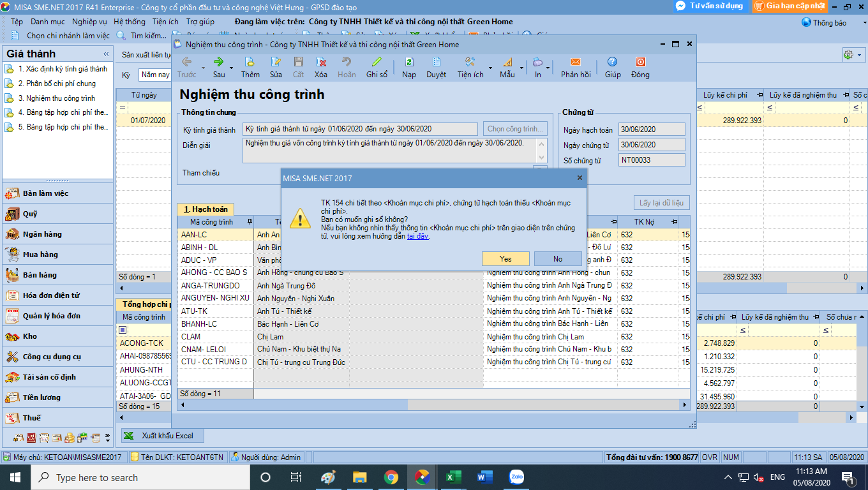
Task: Open the Tiện ích menu in menu bar
Action: coord(165,22)
